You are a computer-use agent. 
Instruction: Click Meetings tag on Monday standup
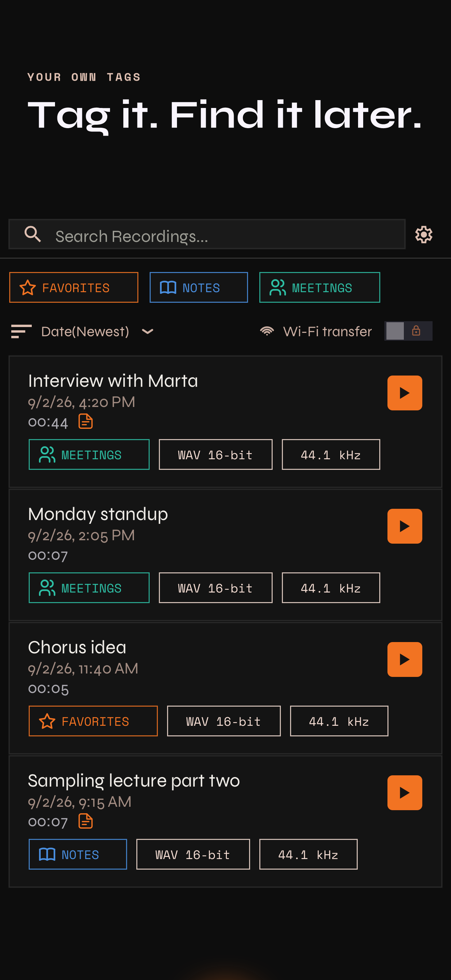[89, 588]
